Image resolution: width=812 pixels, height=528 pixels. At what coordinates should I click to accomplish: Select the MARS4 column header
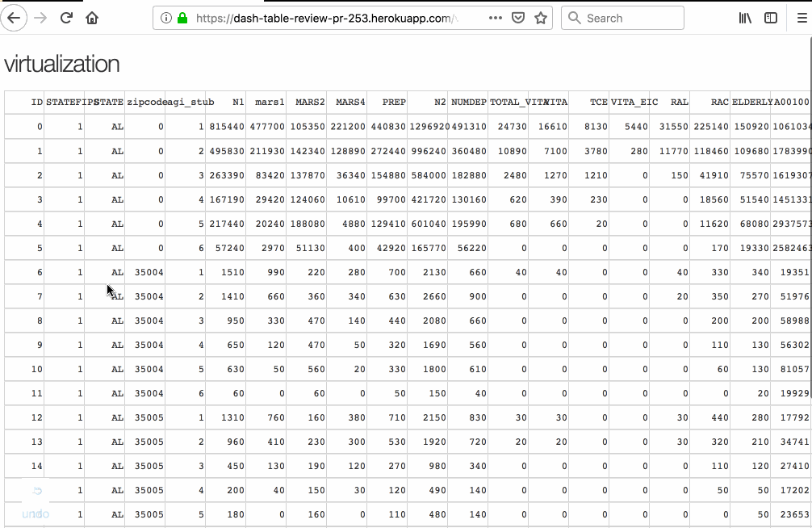(347, 102)
